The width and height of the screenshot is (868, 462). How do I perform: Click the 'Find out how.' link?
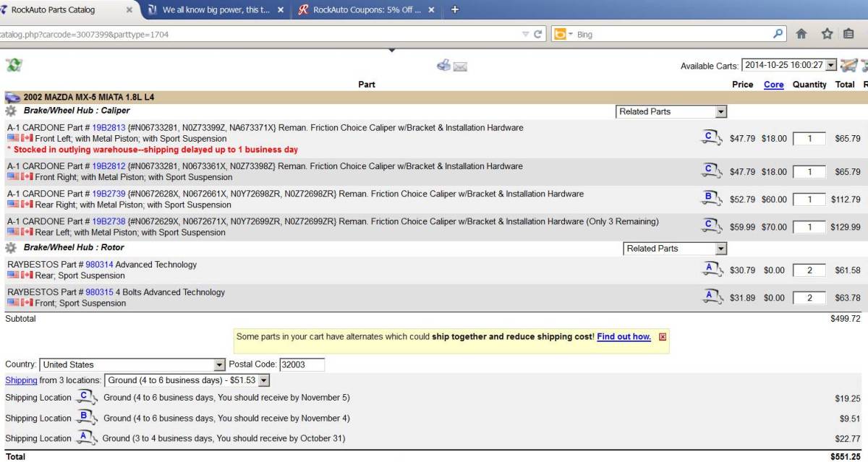(x=624, y=337)
